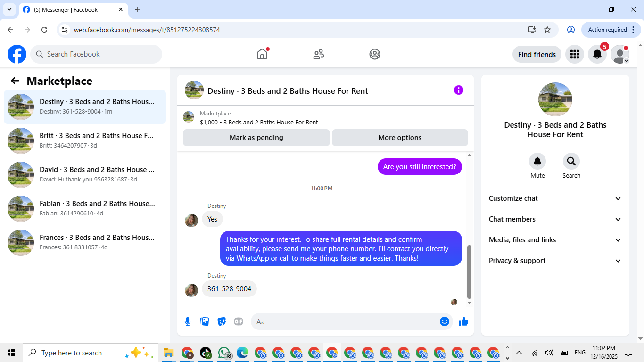This screenshot has height=362, width=644.
Task: Click the Facebook logo
Action: click(x=17, y=54)
